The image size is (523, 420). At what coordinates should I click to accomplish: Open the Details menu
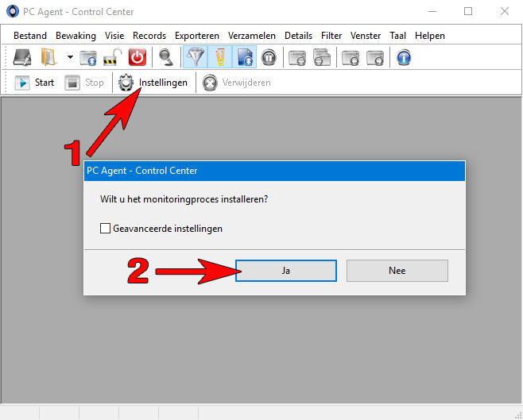(x=298, y=35)
